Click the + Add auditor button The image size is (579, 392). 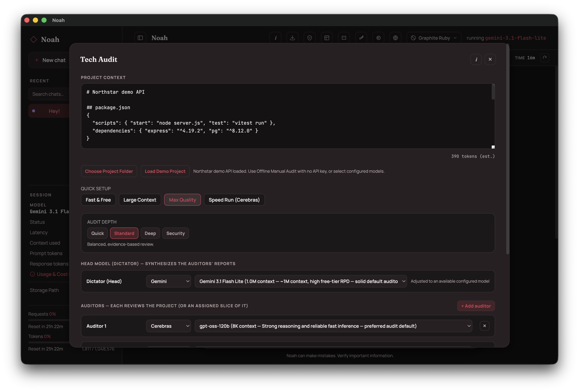pos(476,306)
